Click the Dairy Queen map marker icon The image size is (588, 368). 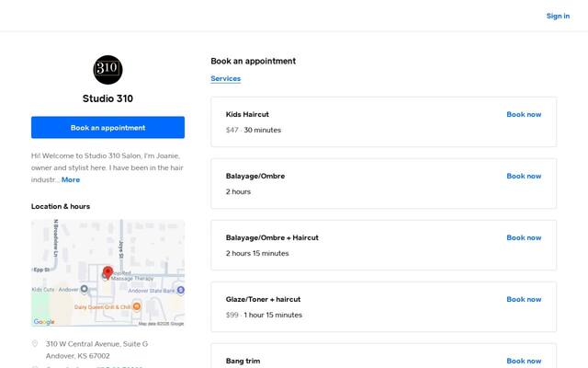pos(137,306)
